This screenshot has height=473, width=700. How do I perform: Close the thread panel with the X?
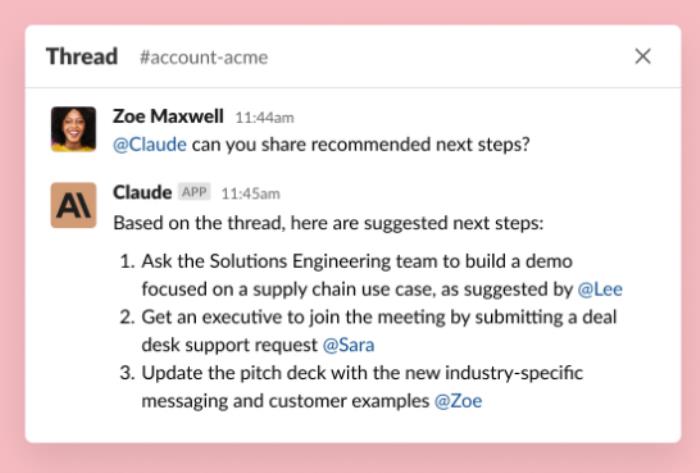coord(642,56)
